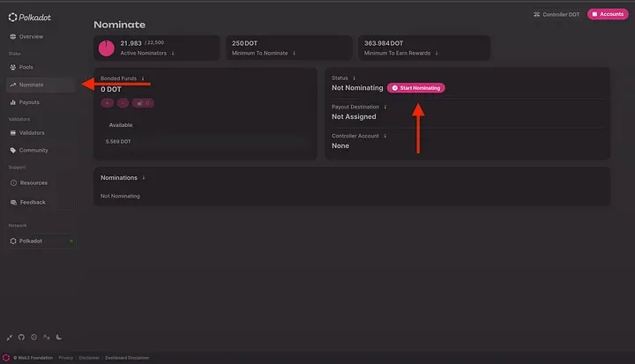This screenshot has width=635, height=364.
Task: Open info for Active Nominators
Action: click(173, 53)
